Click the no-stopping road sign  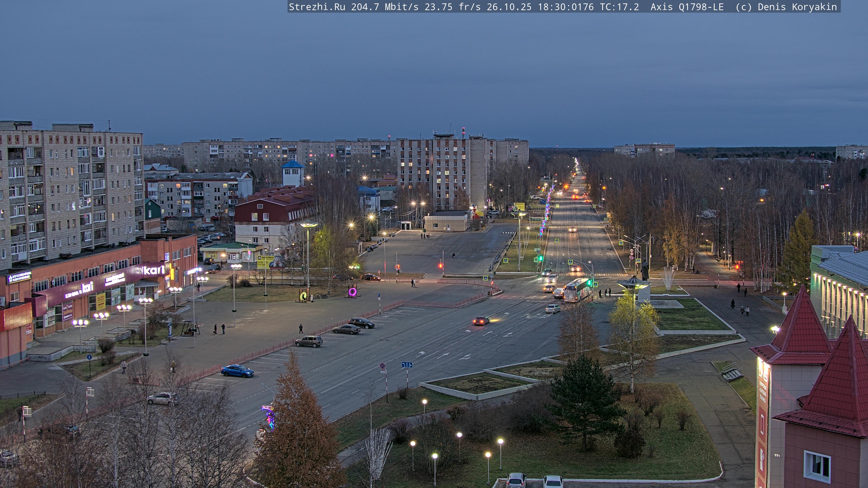click(382, 366)
